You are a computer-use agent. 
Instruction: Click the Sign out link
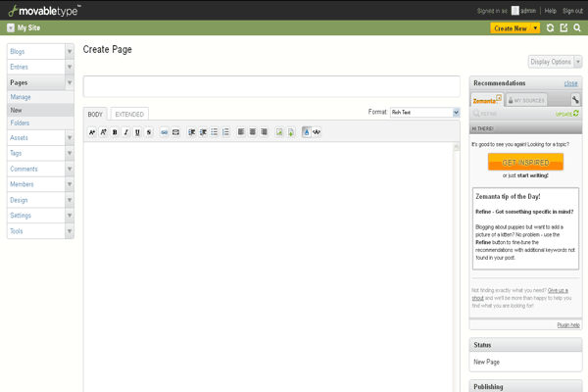pyautogui.click(x=572, y=11)
